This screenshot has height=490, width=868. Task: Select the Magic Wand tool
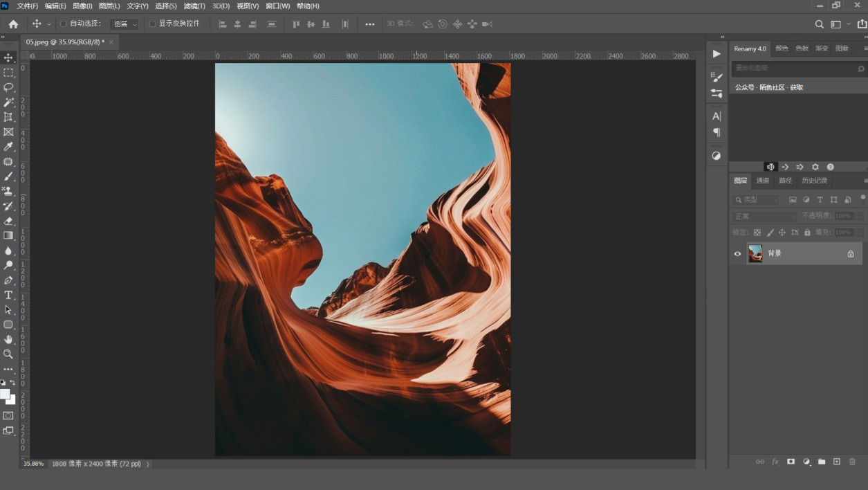pyautogui.click(x=8, y=102)
